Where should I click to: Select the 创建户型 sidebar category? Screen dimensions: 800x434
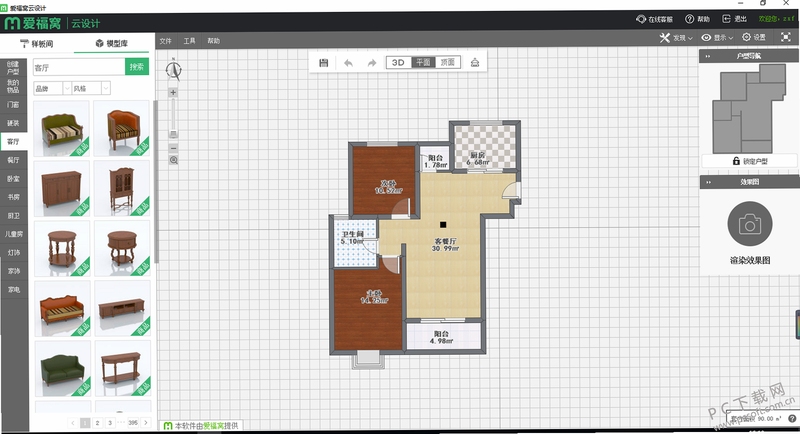[x=13, y=67]
